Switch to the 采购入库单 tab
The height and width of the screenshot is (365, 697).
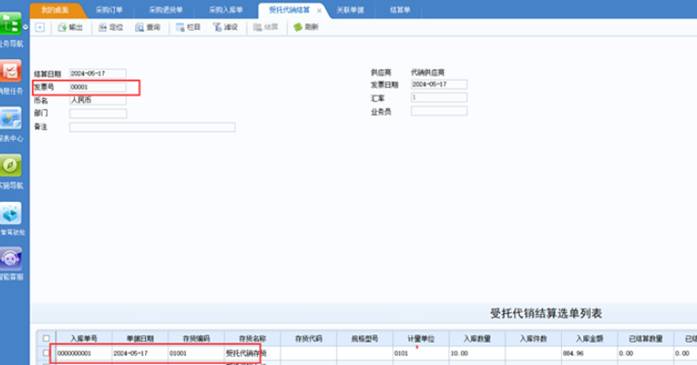226,10
